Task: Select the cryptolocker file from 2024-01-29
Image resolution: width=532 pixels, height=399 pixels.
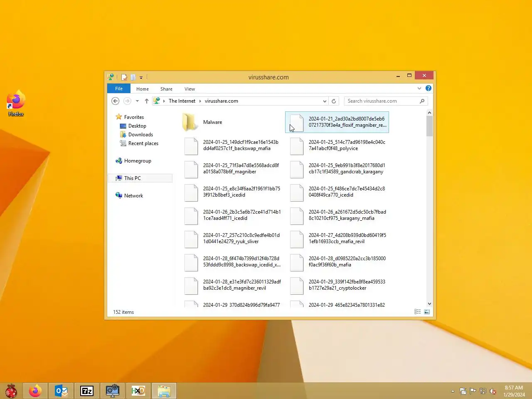Action: tap(338, 285)
